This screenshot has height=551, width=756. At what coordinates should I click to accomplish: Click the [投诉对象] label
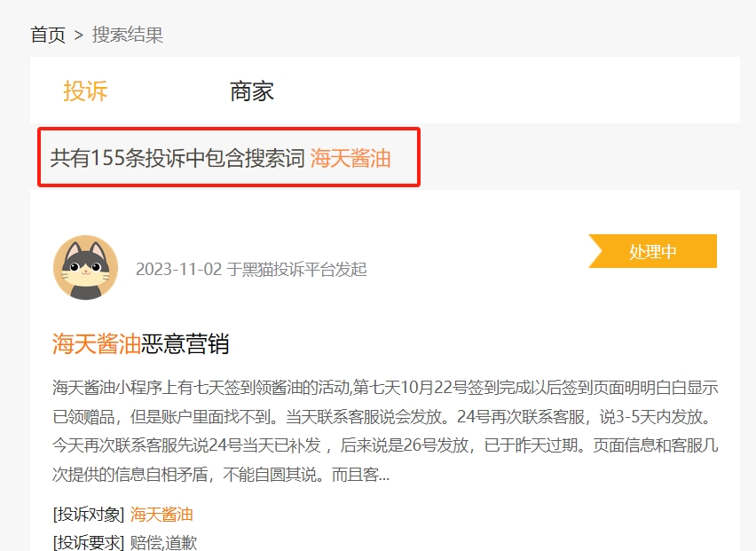pyautogui.click(x=89, y=515)
